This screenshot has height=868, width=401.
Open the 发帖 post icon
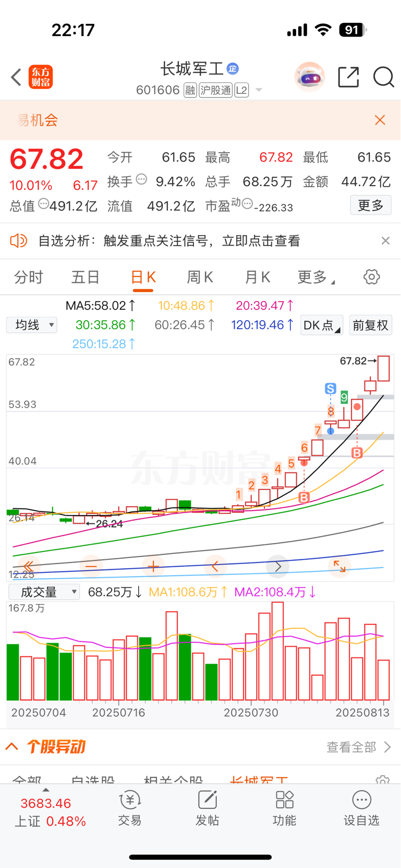207,808
